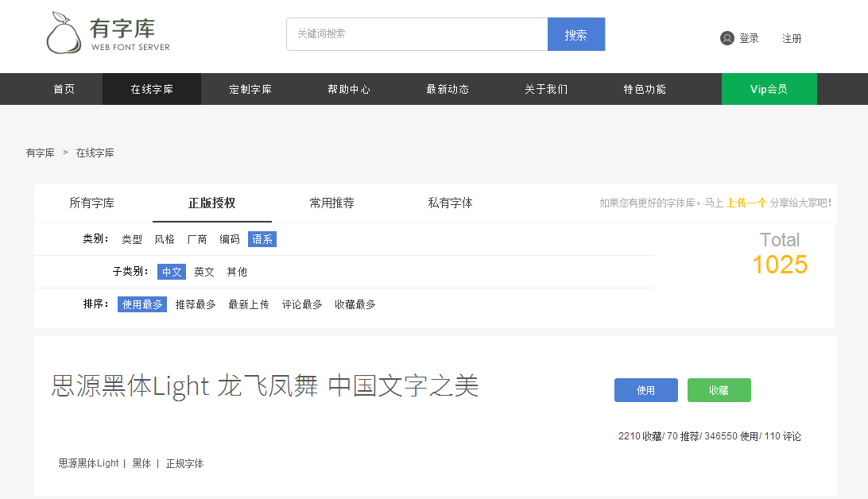The width and height of the screenshot is (868, 499).
Task: Choose the 其他 subcategory
Action: [x=237, y=272]
